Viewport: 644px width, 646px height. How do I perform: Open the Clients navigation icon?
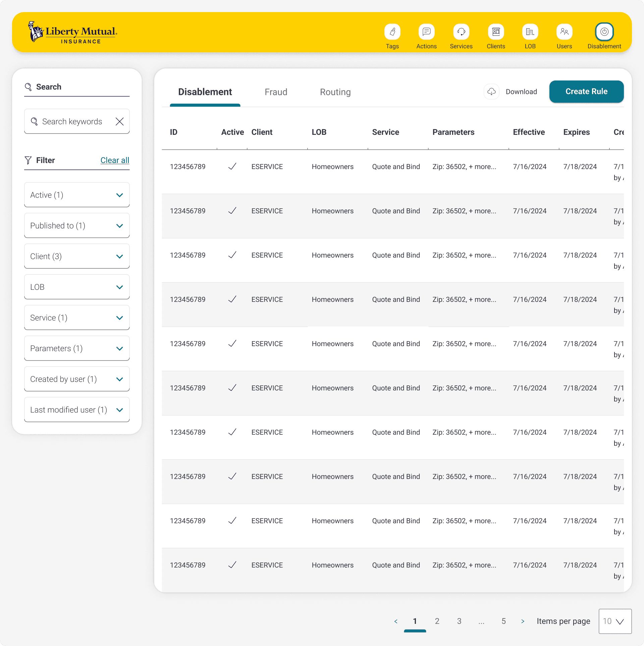click(496, 32)
